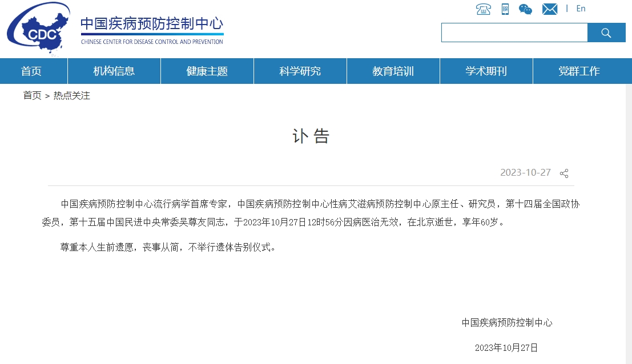Open the 学术期刊 navigation tab
The height and width of the screenshot is (364, 632).
click(x=486, y=71)
